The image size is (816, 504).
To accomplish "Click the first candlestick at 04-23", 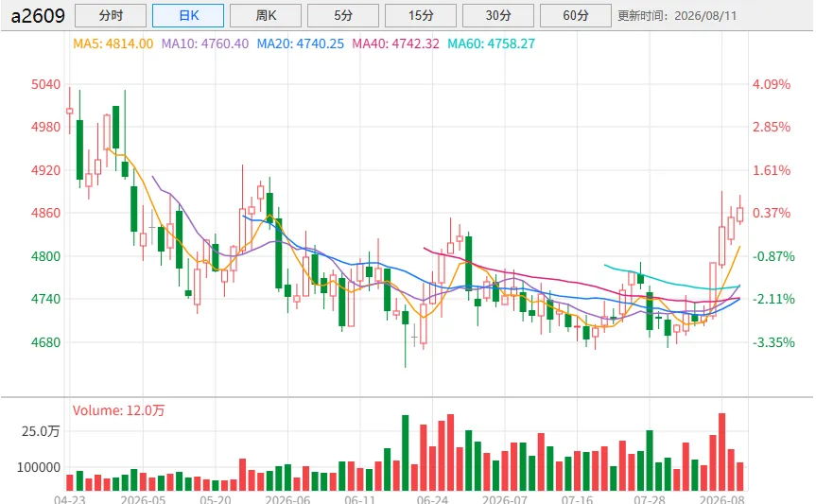I will click(70, 111).
